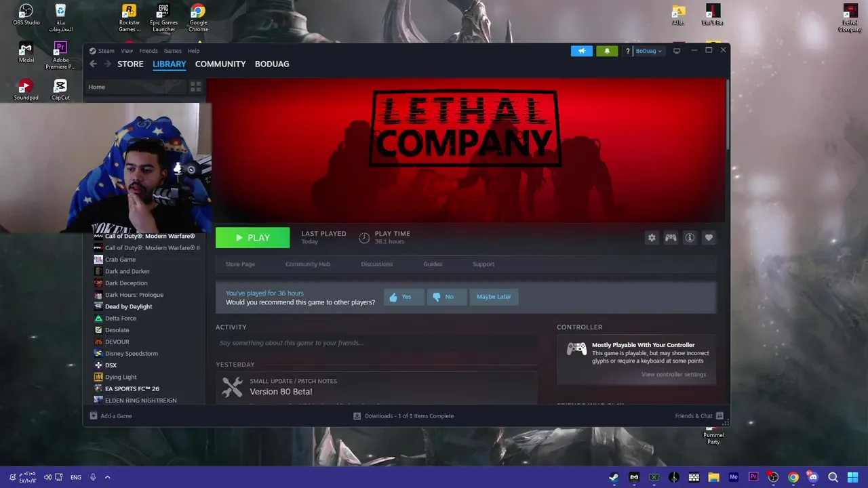The width and height of the screenshot is (868, 488).
Task: Open the Community Hub link
Action: click(308, 264)
